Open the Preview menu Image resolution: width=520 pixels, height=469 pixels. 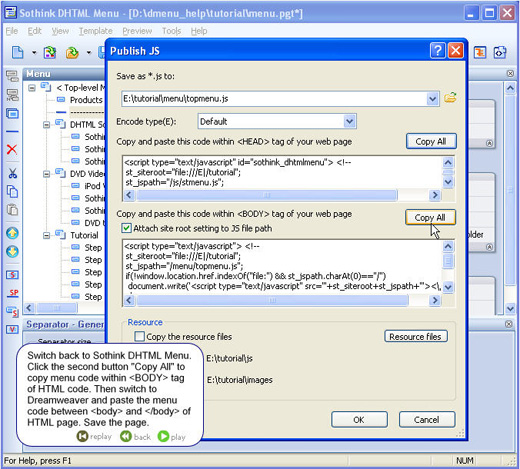[137, 31]
